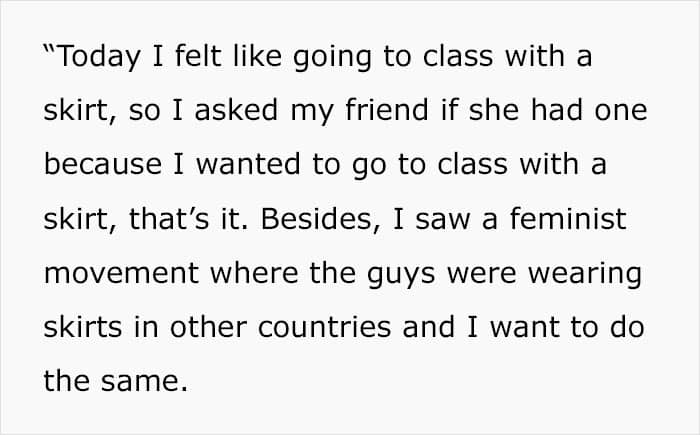700x435 pixels.
Task: Select the word "saw" in the quote
Action: [x=442, y=220]
